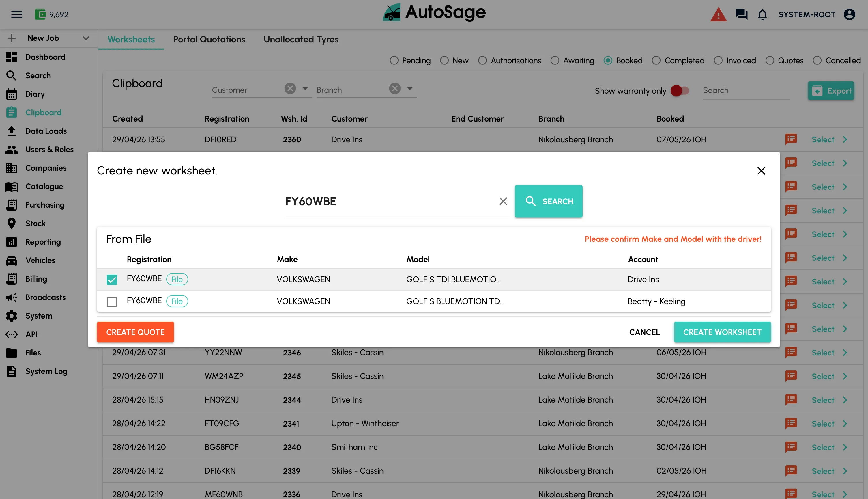Open the user account avatar icon
Image resolution: width=868 pixels, height=499 pixels.
[x=850, y=14]
